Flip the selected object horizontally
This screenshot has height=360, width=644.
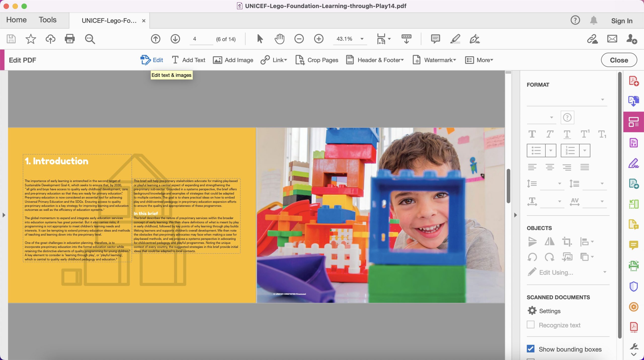(x=549, y=242)
